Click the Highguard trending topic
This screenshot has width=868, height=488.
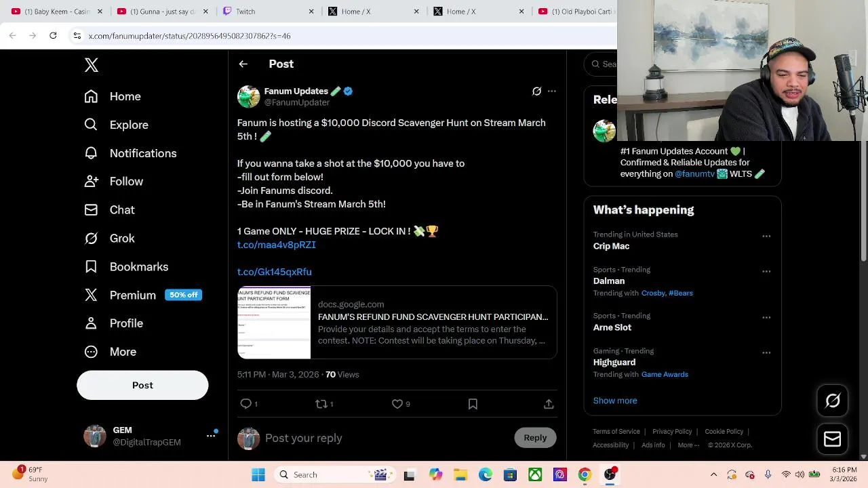(x=614, y=363)
